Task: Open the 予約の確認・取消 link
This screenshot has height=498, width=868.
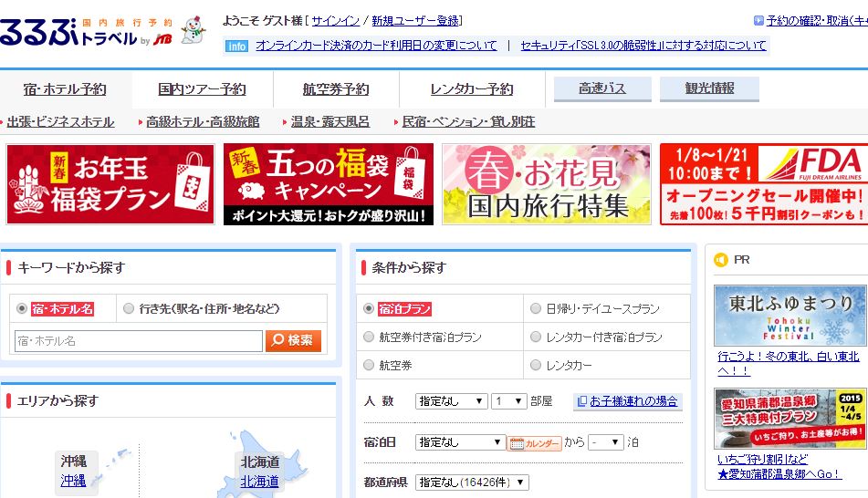Action: (x=817, y=21)
